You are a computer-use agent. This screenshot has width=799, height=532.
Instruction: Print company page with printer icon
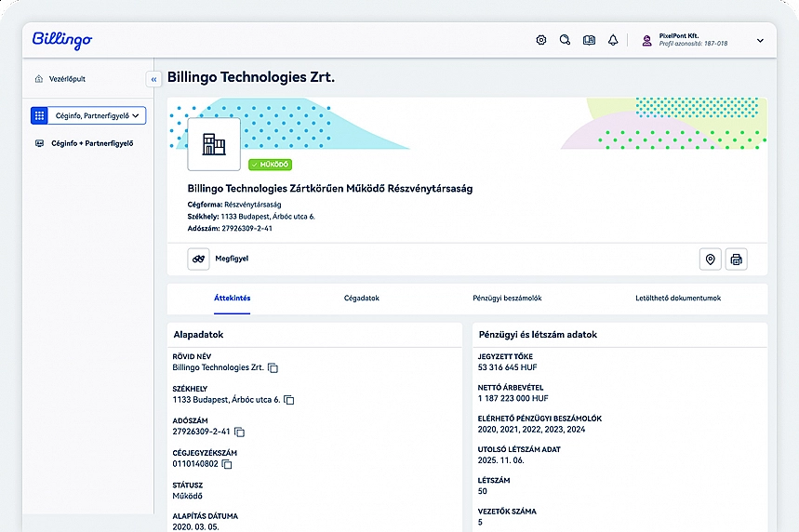click(x=737, y=259)
